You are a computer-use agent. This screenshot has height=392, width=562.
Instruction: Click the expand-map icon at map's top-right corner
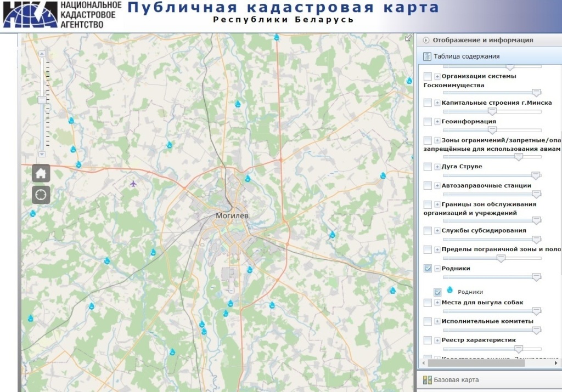[408, 38]
